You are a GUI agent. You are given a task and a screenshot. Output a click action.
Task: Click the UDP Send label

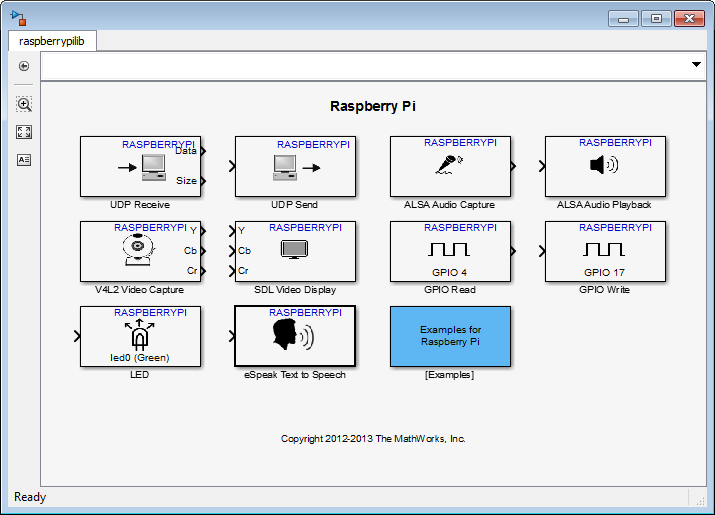click(x=295, y=205)
